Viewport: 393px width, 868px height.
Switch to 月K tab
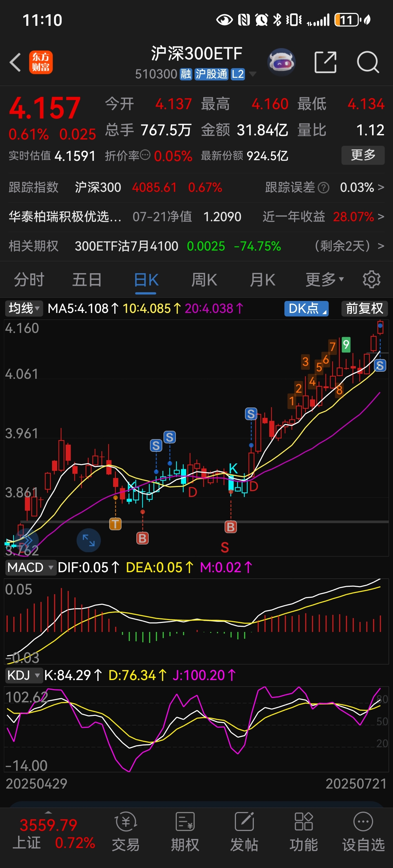pos(262,280)
